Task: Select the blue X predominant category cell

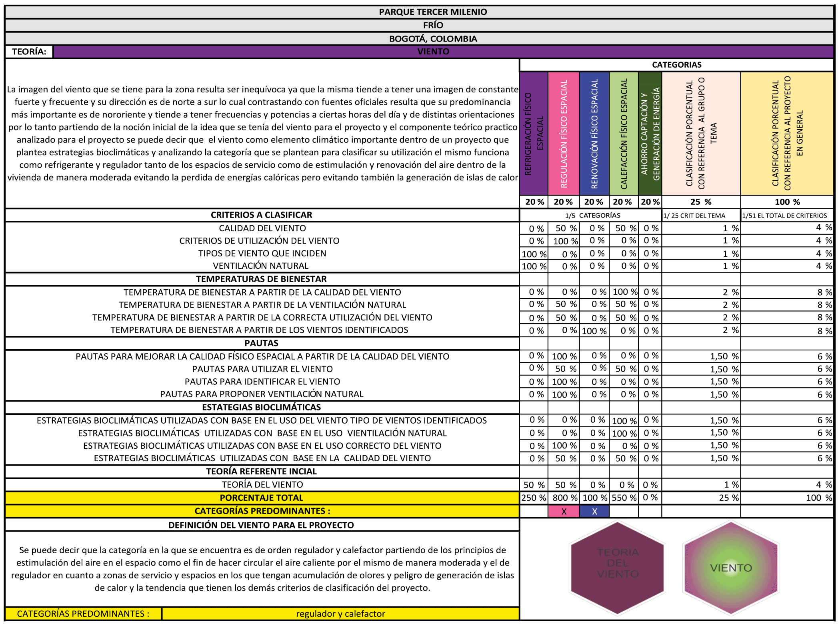Action: (594, 511)
